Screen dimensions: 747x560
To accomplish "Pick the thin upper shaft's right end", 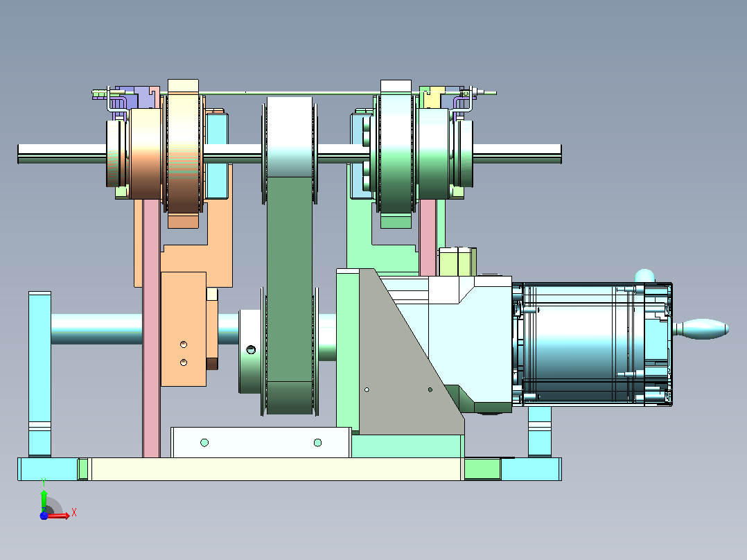I will pos(517,153).
